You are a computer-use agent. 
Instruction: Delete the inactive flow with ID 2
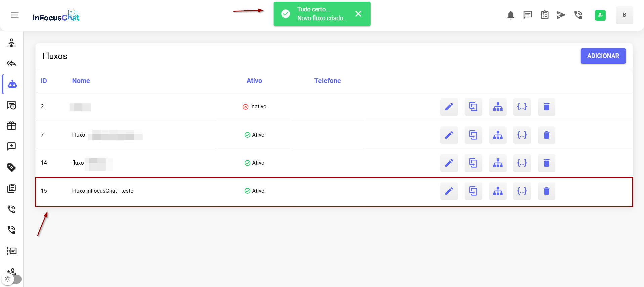coord(546,107)
